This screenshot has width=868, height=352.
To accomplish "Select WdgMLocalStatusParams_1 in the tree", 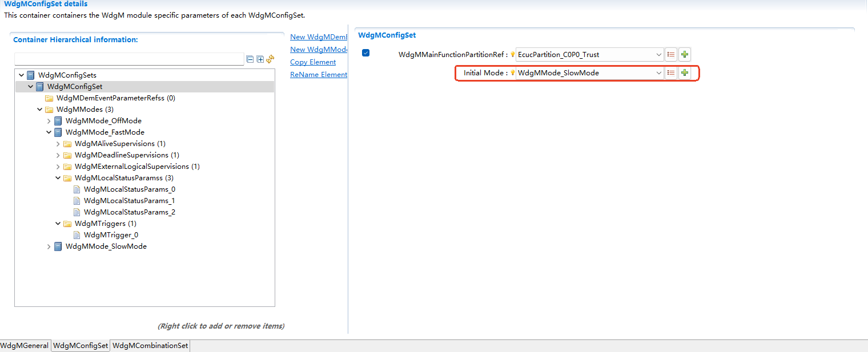I will tap(129, 201).
